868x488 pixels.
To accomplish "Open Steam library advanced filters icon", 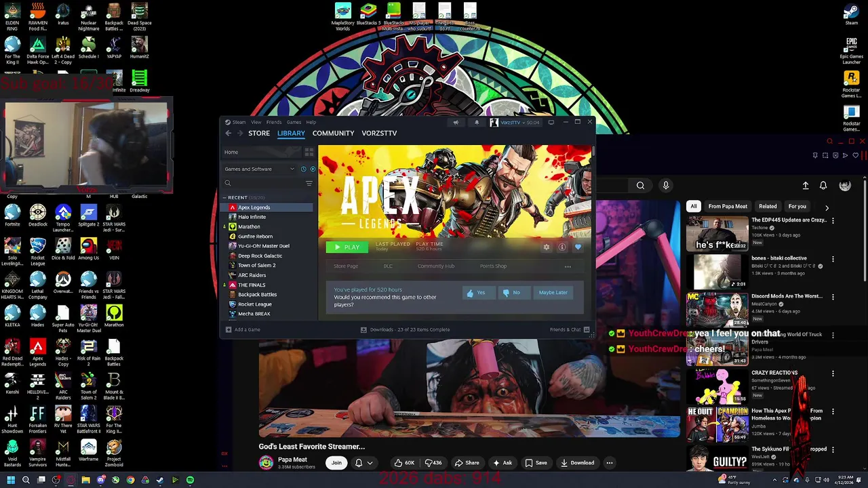I will pos(309,184).
